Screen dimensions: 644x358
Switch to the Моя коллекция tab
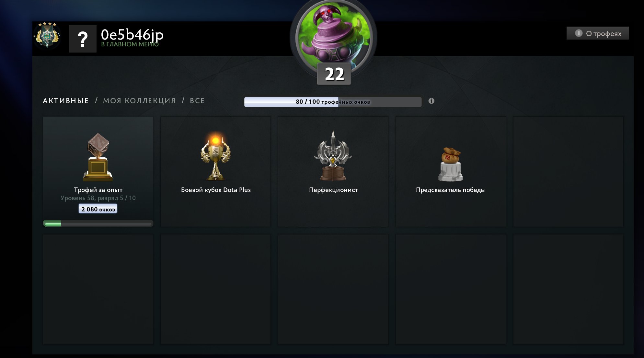(x=139, y=101)
